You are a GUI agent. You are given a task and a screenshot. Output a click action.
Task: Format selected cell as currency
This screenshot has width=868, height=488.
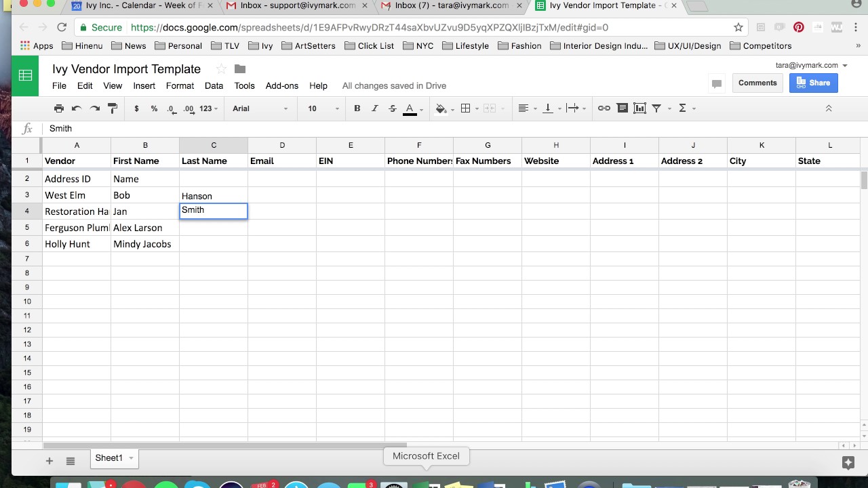136,108
